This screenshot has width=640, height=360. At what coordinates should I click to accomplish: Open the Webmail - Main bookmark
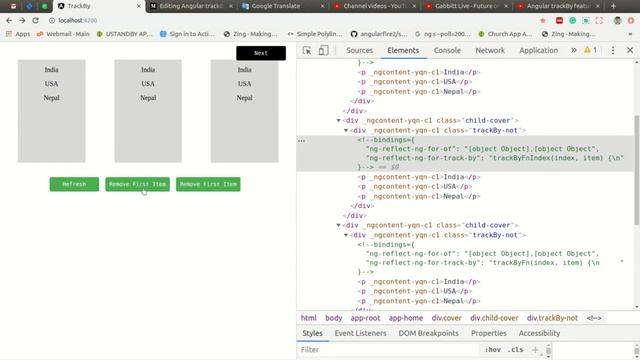click(63, 34)
